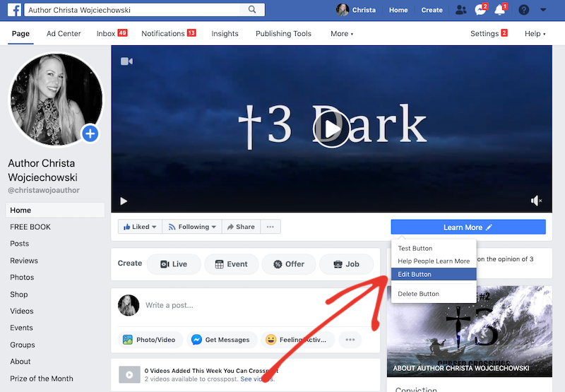Screen dimensions: 565x392
Task: Click the blue plus on profile picture
Action: point(90,133)
